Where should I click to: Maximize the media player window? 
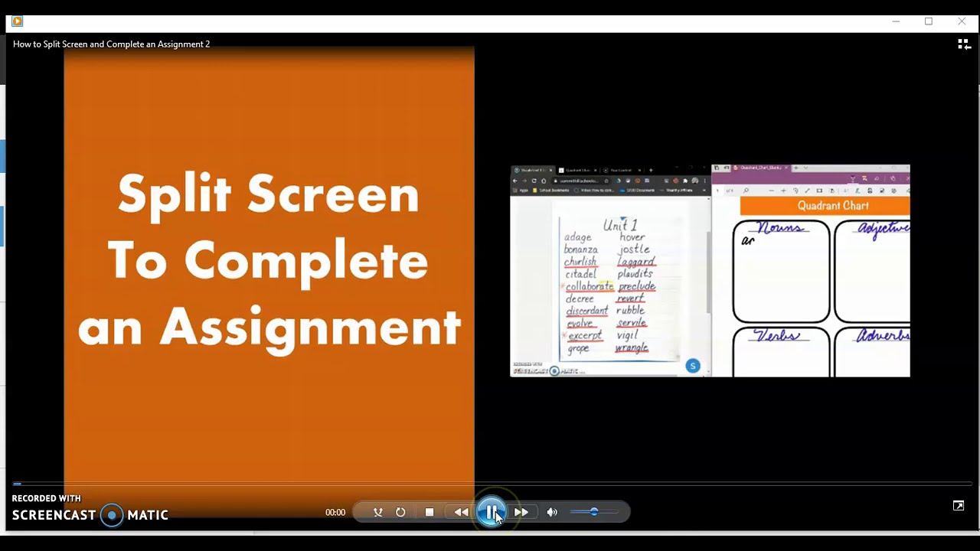pyautogui.click(x=929, y=21)
